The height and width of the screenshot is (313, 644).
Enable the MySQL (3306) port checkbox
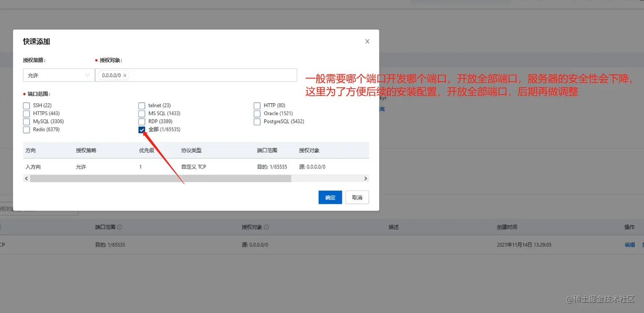(26, 122)
